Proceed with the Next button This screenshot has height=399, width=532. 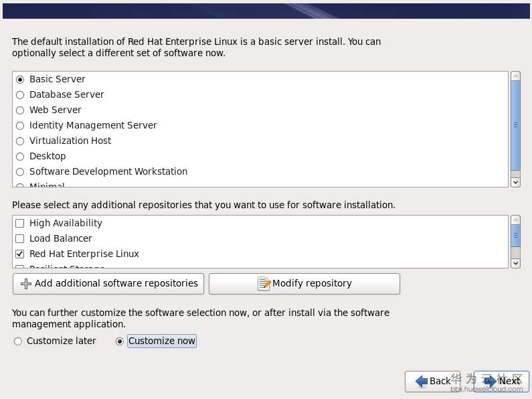point(501,381)
